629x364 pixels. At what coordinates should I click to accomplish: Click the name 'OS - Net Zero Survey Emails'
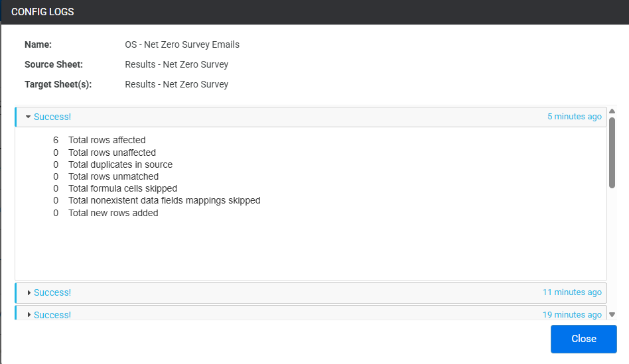182,44
